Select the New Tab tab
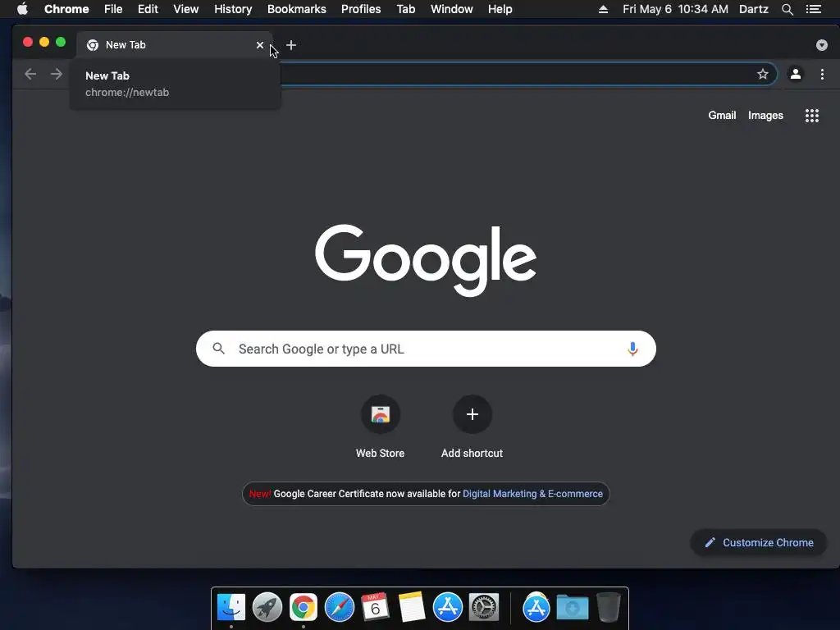The width and height of the screenshot is (840, 630). tap(174, 45)
